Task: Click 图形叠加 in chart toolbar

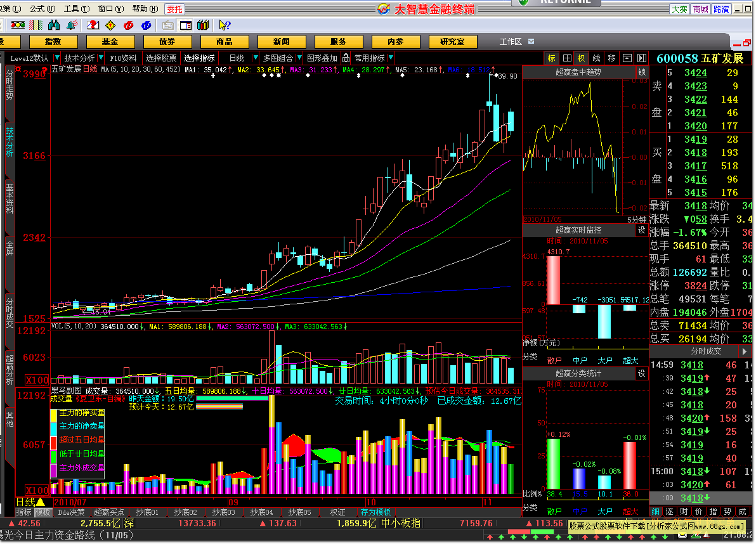Action: (322, 58)
